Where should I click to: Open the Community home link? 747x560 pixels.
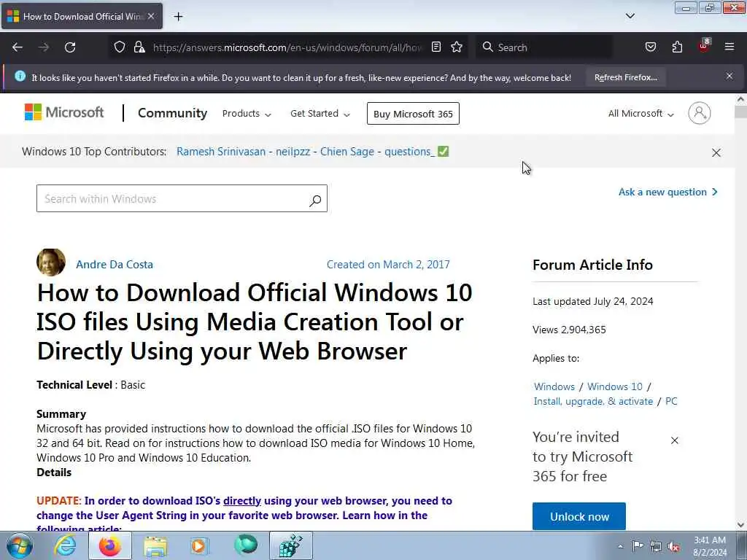pos(172,113)
